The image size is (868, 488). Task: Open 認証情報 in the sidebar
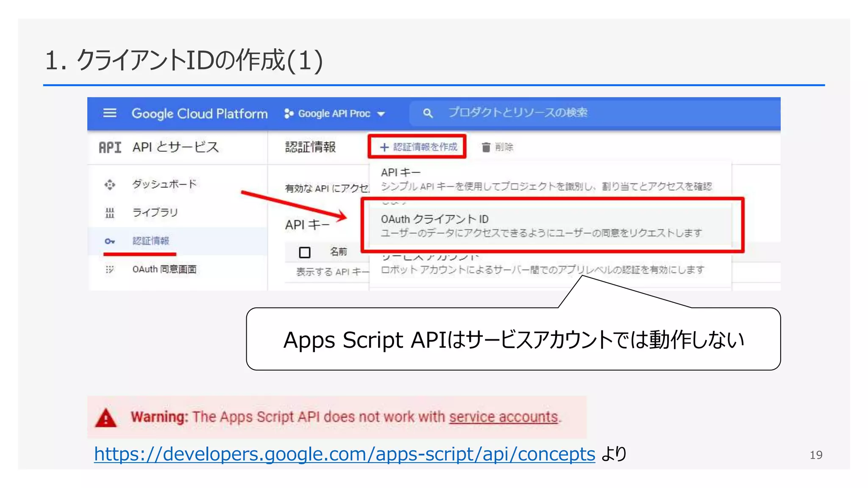[x=151, y=241]
